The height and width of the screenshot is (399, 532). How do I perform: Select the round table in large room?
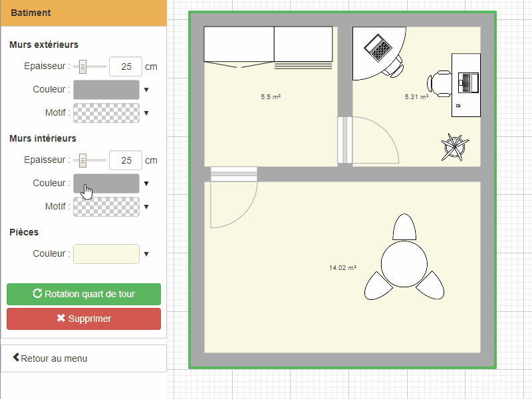point(404,264)
